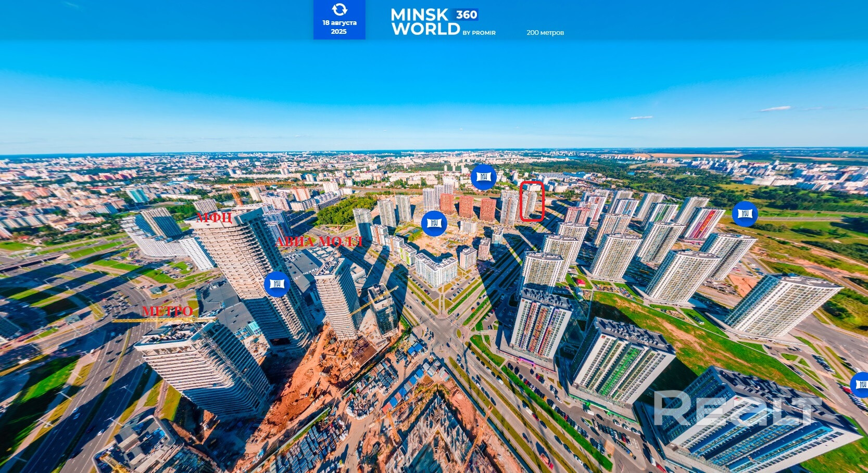The width and height of the screenshot is (868, 473).
Task: Open MW hotspot above the red-brick towers
Action: [x=483, y=177]
